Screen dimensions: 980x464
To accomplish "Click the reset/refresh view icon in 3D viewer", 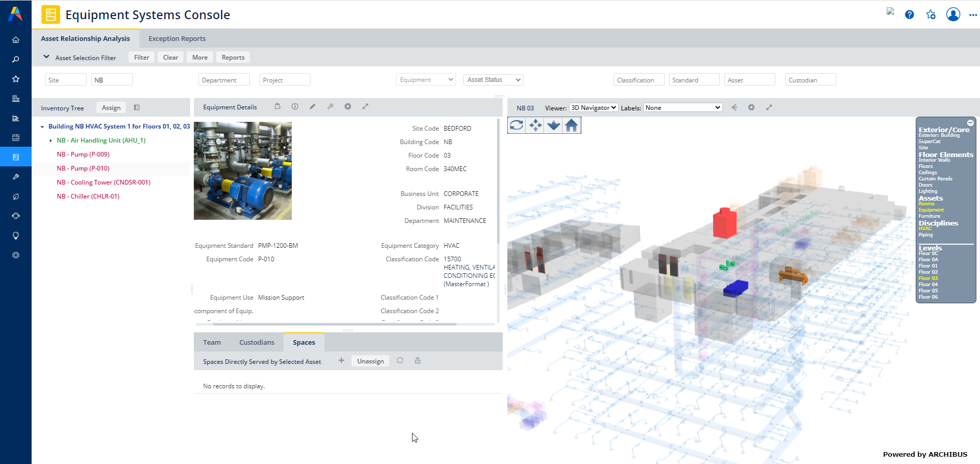I will pyautogui.click(x=517, y=125).
